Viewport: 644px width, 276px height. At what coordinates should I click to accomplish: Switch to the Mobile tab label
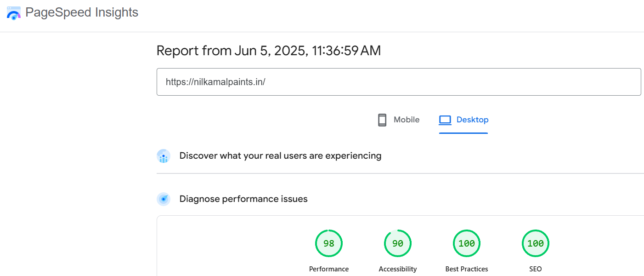pyautogui.click(x=406, y=120)
